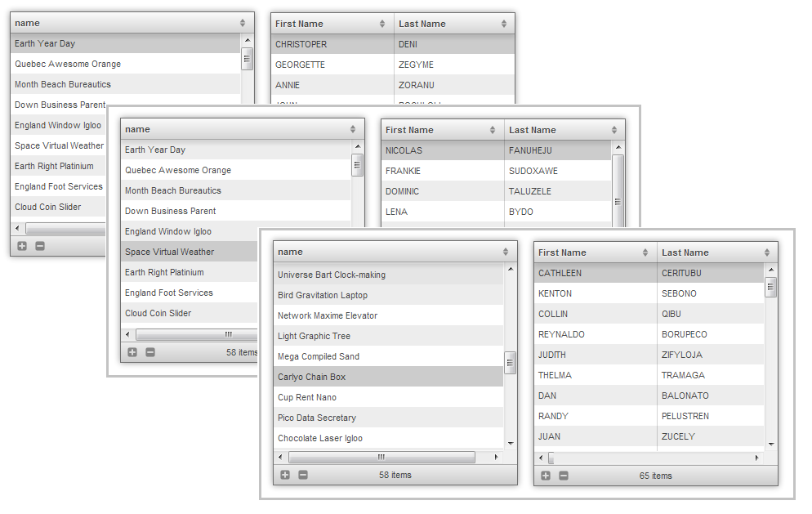Select the Carlyo Chain Box row

click(x=388, y=377)
